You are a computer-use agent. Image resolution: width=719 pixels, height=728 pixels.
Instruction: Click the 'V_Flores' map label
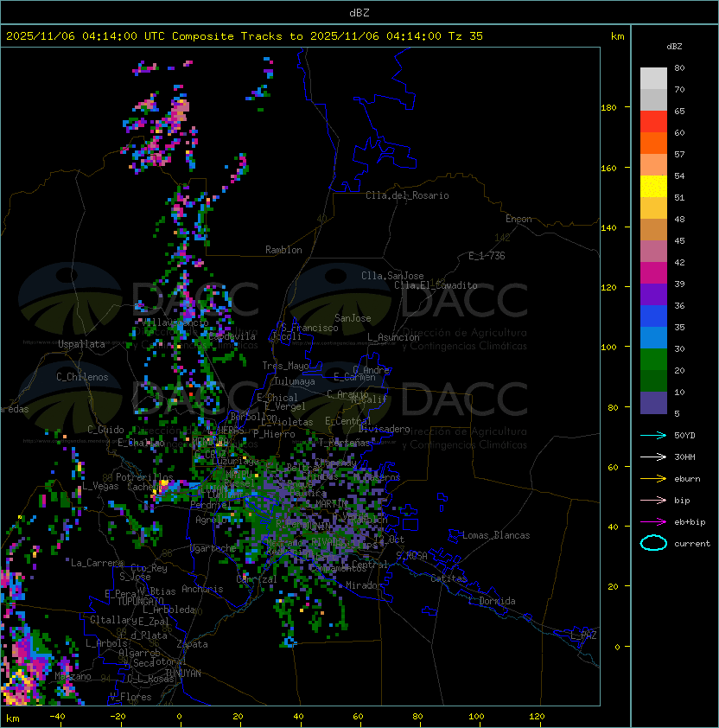pyautogui.click(x=130, y=697)
